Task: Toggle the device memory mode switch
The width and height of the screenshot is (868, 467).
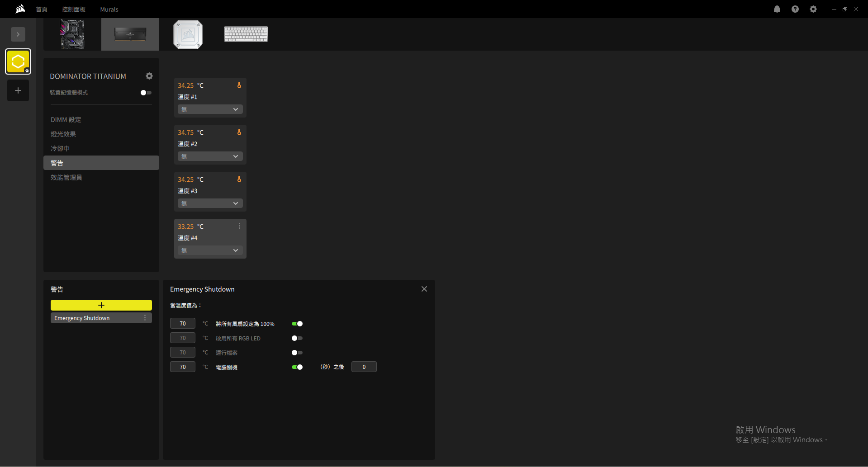Action: [146, 93]
